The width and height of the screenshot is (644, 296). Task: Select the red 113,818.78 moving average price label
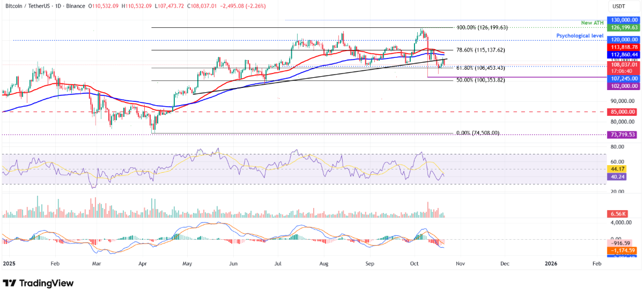tap(623, 47)
